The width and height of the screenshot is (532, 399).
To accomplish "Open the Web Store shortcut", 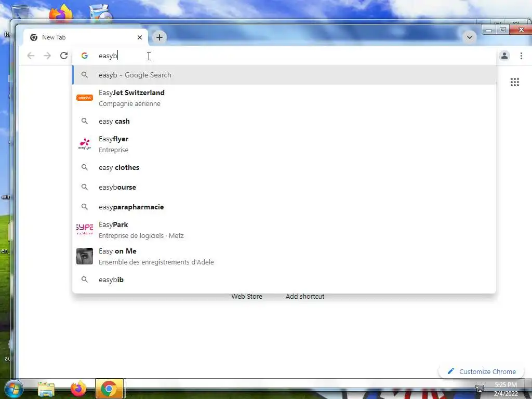I will click(x=247, y=296).
